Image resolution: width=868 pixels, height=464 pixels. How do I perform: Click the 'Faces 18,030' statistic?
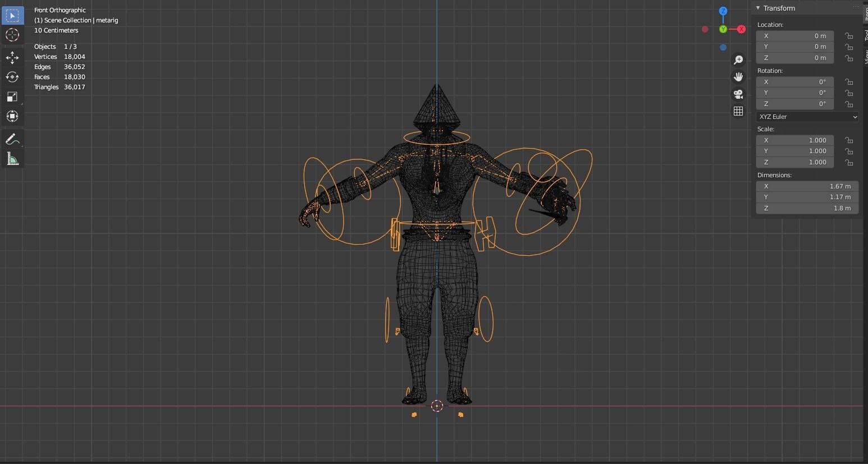coord(60,77)
